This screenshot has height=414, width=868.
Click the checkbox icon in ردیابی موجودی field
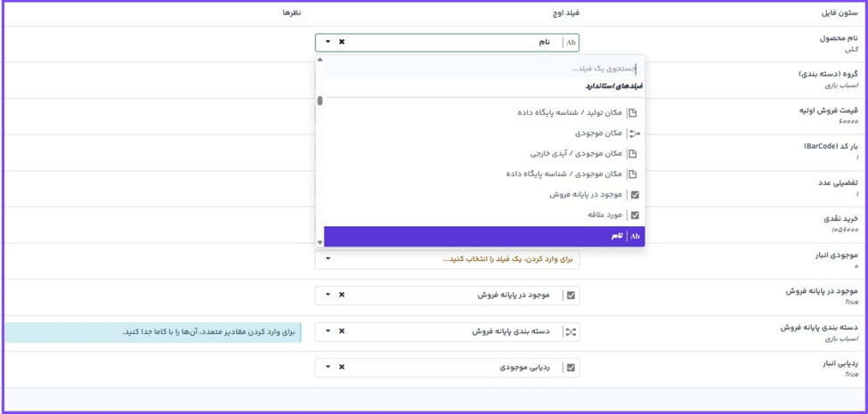(571, 367)
